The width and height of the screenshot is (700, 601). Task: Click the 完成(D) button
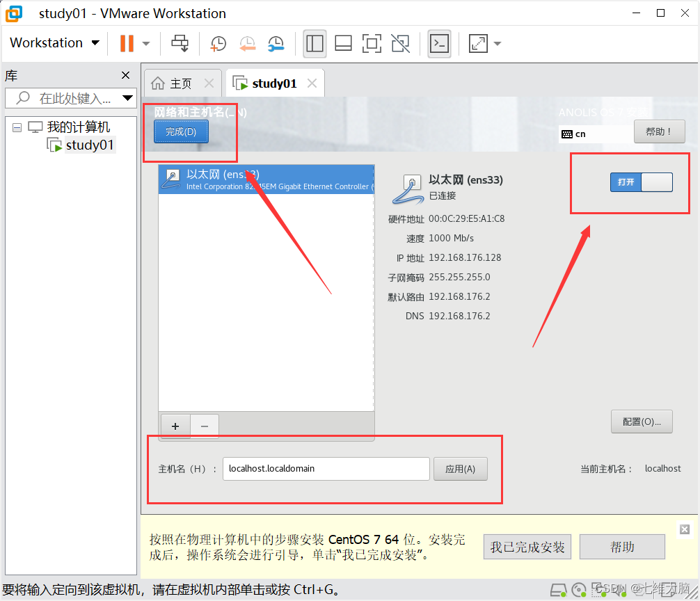(x=181, y=131)
